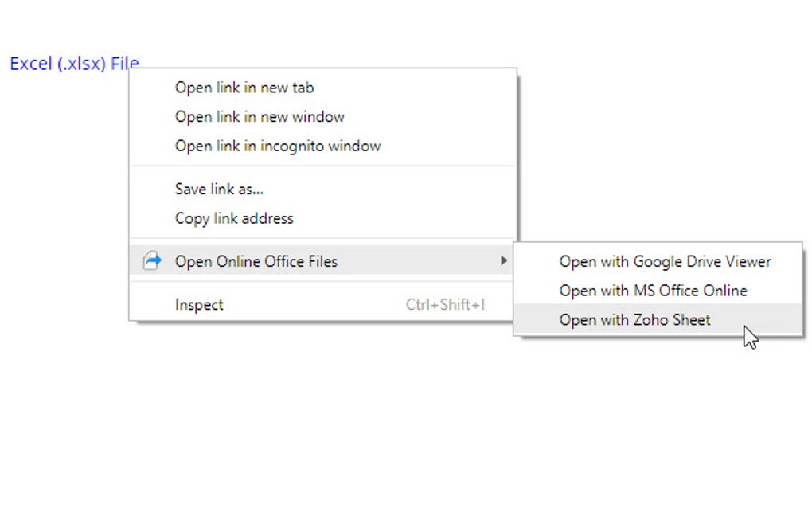Open link in incognito window

(277, 146)
